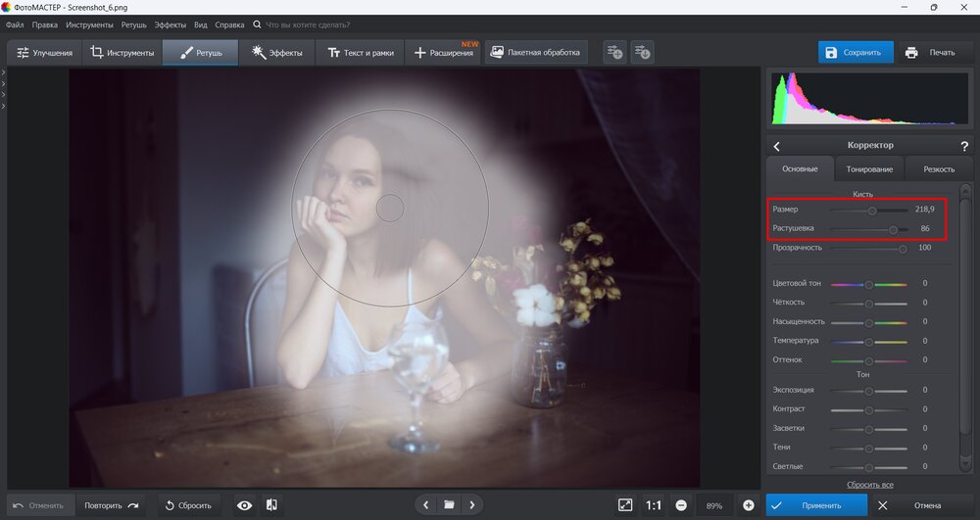Open the Корректор help question mark
Image resolution: width=980 pixels, height=520 pixels.
pos(966,145)
